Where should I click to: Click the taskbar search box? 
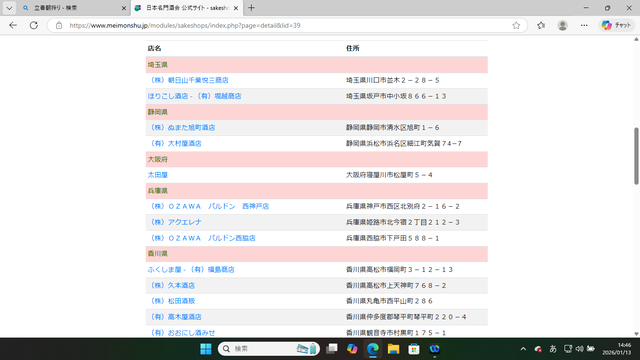point(269,349)
